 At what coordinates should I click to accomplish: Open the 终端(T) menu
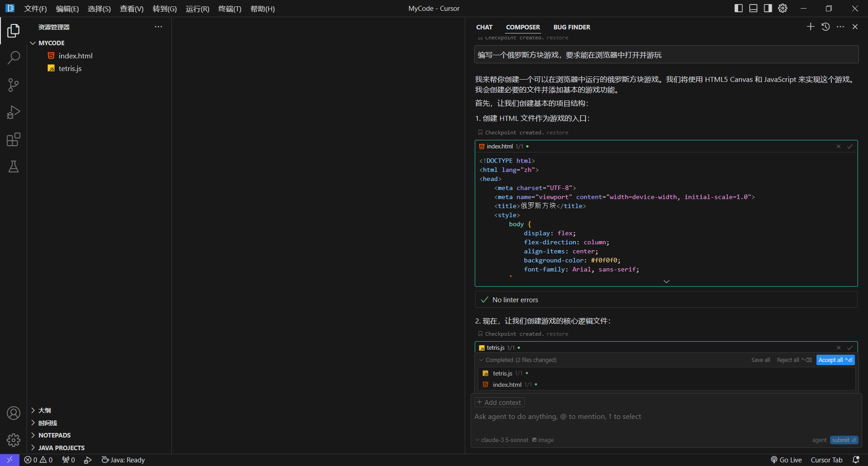pyautogui.click(x=230, y=9)
